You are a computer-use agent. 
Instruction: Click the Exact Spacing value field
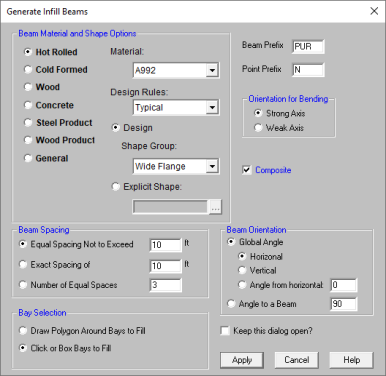pos(166,266)
